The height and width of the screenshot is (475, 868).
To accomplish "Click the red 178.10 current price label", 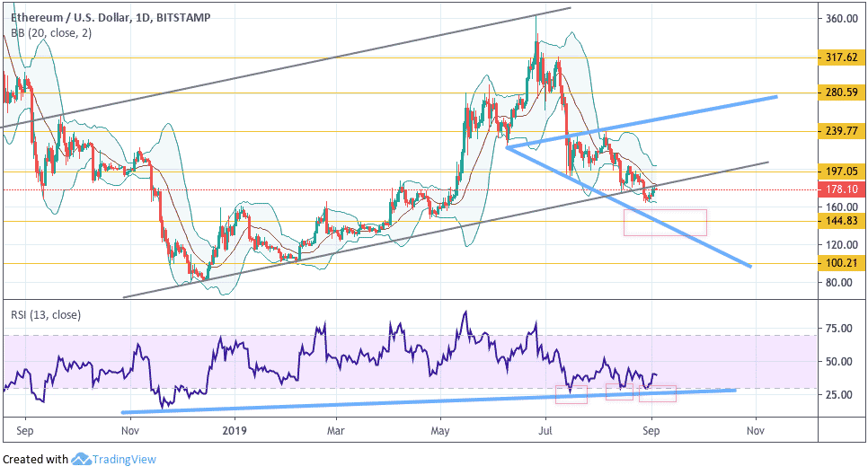I will coord(840,189).
